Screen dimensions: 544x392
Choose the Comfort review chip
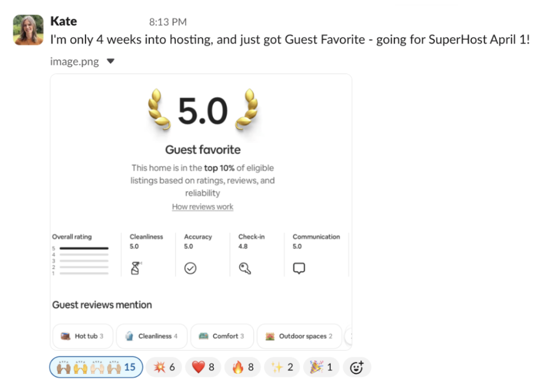(x=222, y=336)
